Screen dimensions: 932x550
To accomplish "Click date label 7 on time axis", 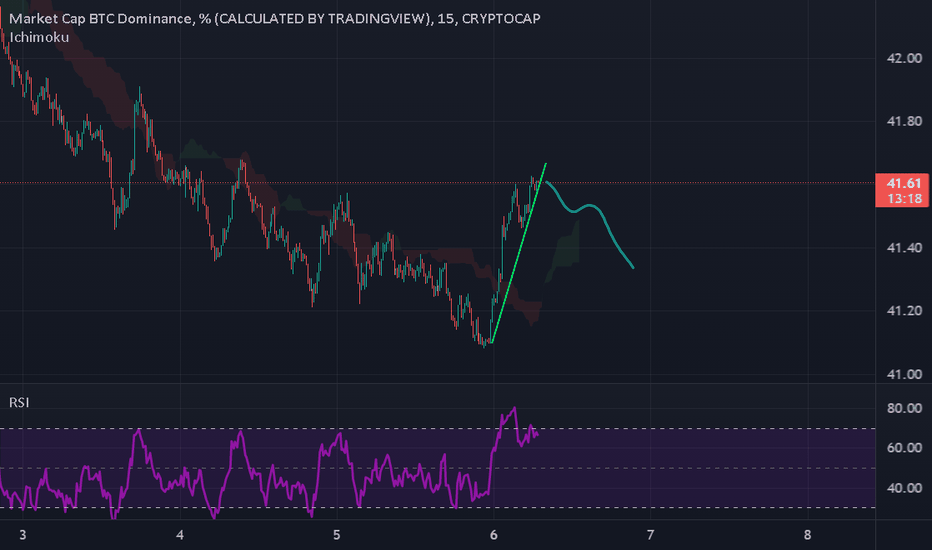I will click(650, 535).
